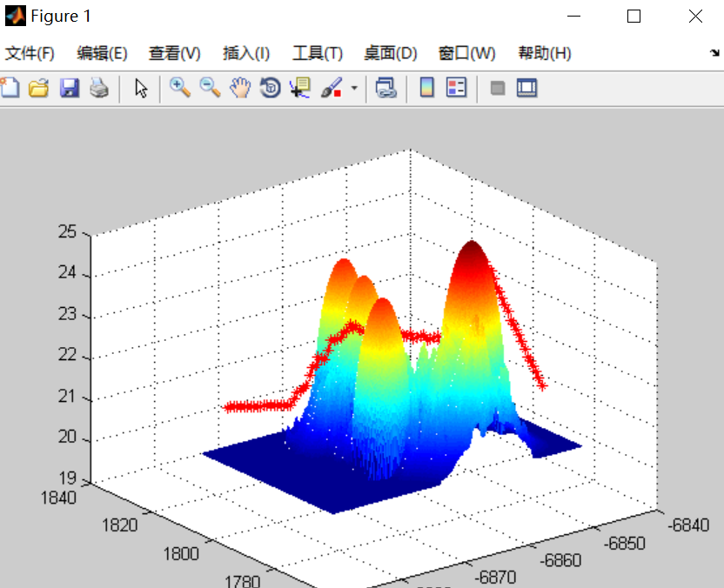The width and height of the screenshot is (724, 588).
Task: Click the z-axis tick label 25
Action: pos(67,231)
